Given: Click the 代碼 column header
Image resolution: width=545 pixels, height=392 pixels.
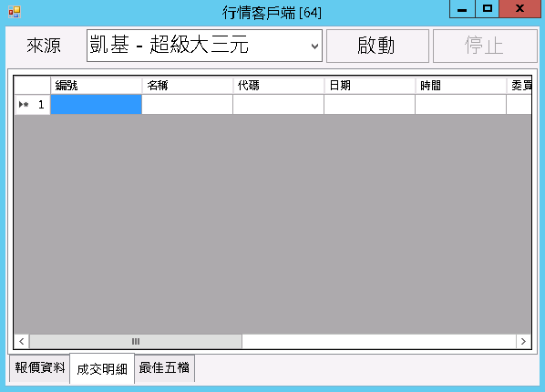Looking at the screenshot, I should click(278, 86).
